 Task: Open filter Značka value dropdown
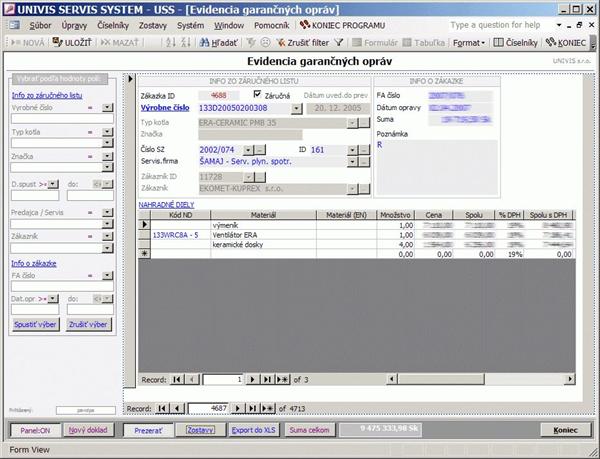tap(108, 167)
